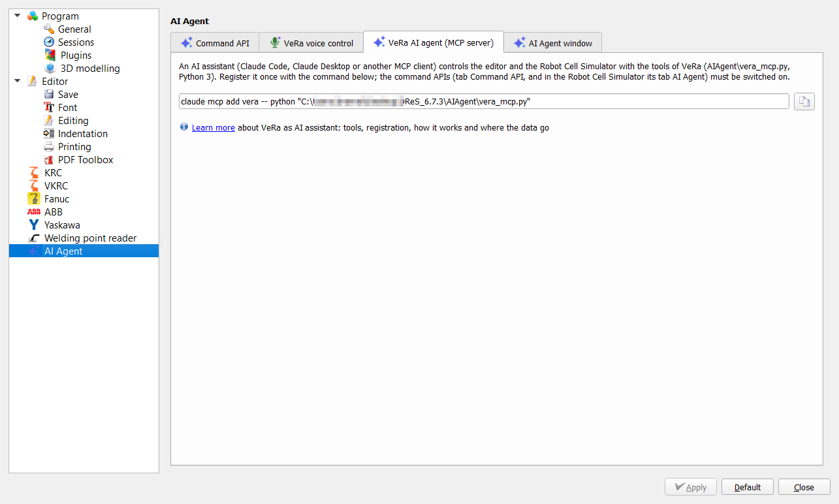839x504 pixels.
Task: Open the Fanuc settings entry
Action: pyautogui.click(x=57, y=198)
